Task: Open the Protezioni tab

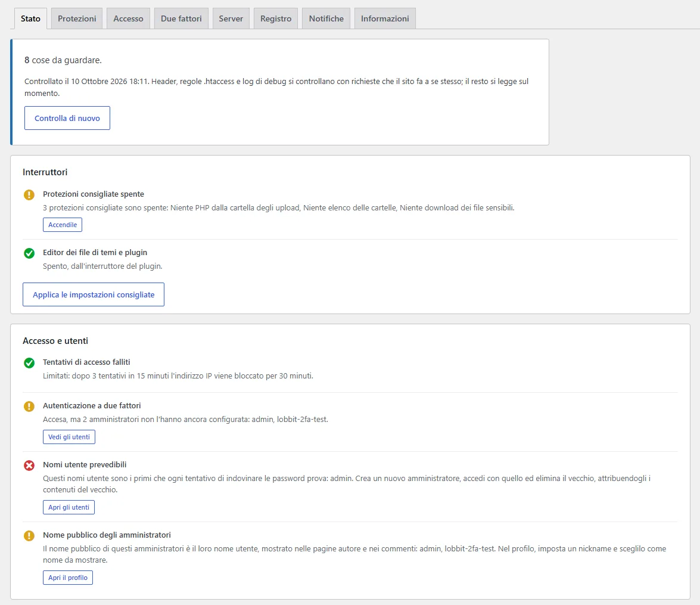Action: click(77, 18)
